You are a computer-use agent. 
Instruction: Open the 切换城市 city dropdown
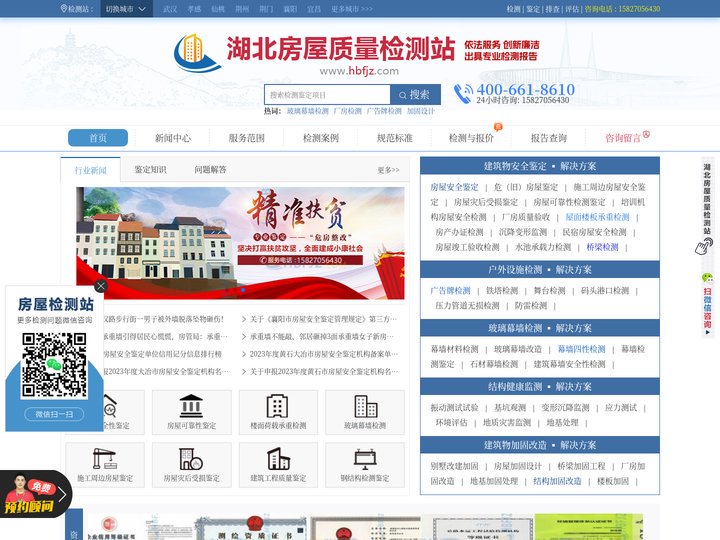(x=126, y=9)
